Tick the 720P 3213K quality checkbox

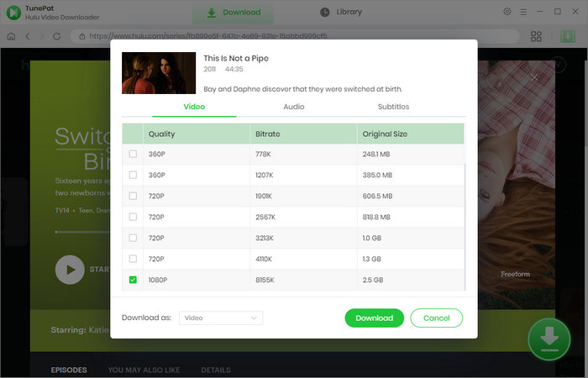click(x=133, y=238)
